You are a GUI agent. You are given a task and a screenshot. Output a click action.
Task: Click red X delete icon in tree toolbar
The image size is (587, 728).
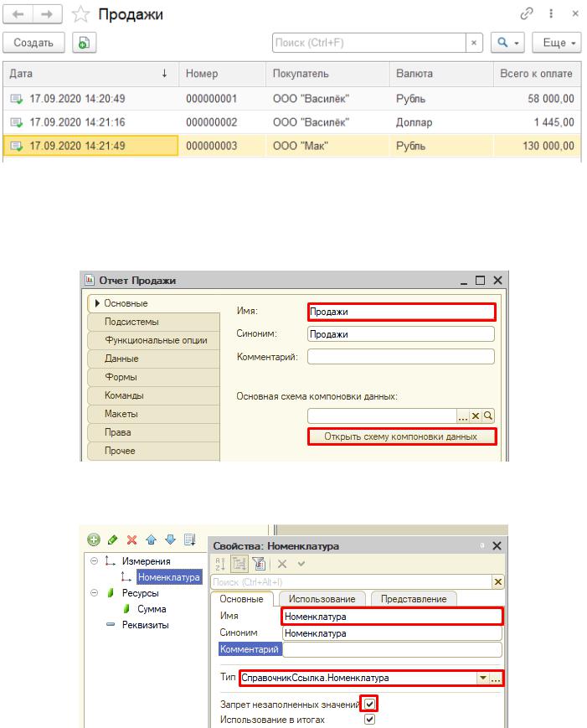(x=131, y=540)
